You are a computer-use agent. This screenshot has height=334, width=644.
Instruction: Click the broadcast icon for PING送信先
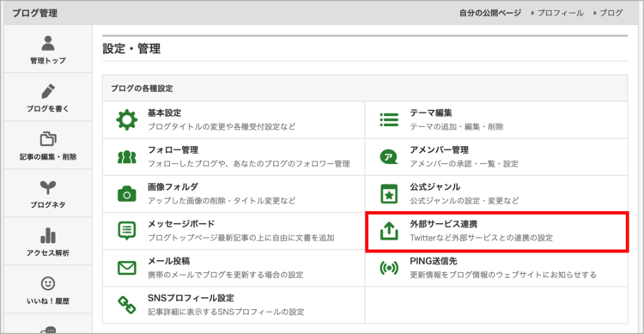click(x=389, y=268)
